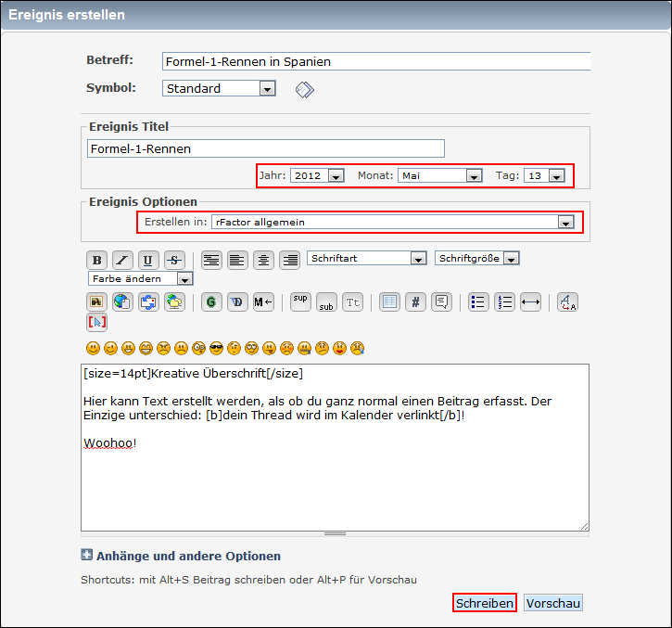Insert a numbered list

[x=504, y=302]
